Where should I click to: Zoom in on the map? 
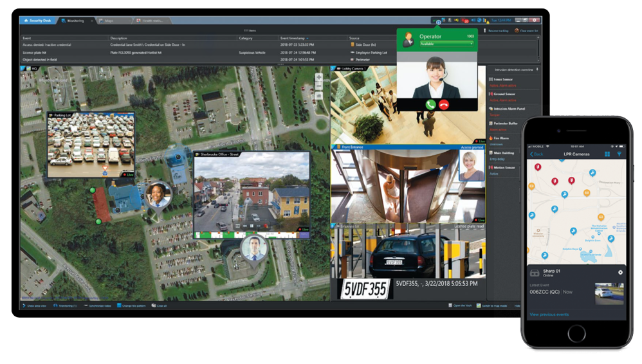(x=318, y=77)
